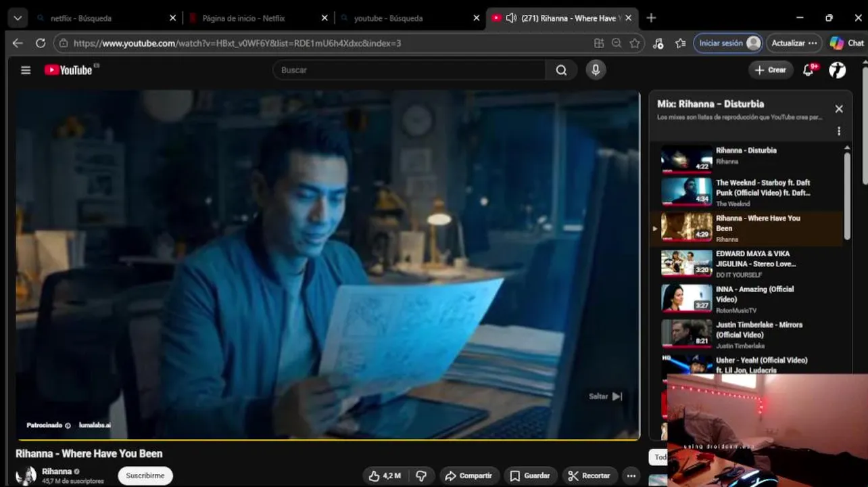
Task: Open the tab actions dropdown chevron
Action: pyautogui.click(x=17, y=18)
